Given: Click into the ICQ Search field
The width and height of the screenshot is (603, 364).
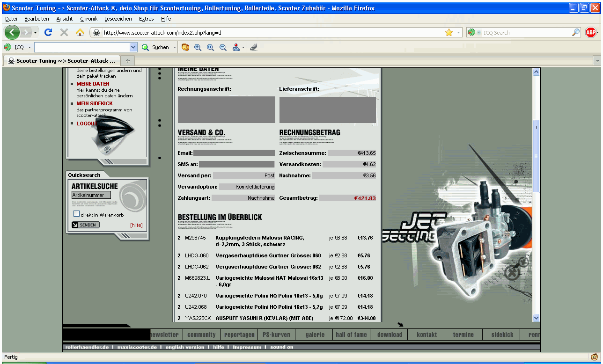Looking at the screenshot, I should click(527, 33).
